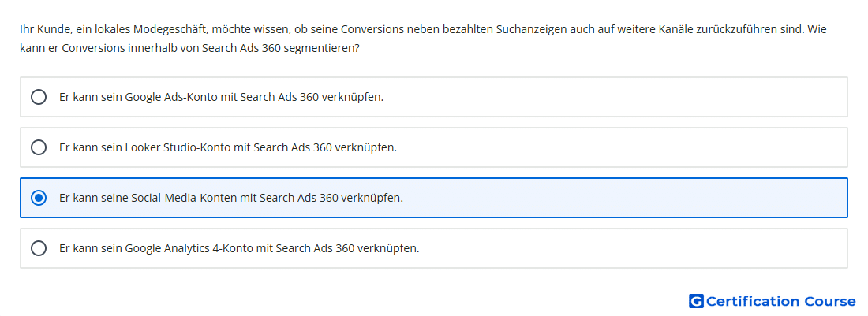The image size is (868, 316).
Task: Select the Google Analytics 4-Konto radio button
Action: click(39, 248)
